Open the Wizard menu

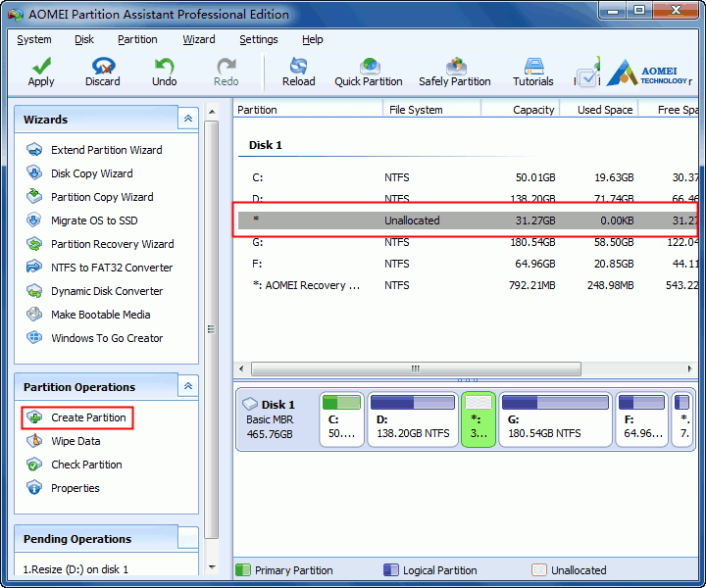coord(198,39)
